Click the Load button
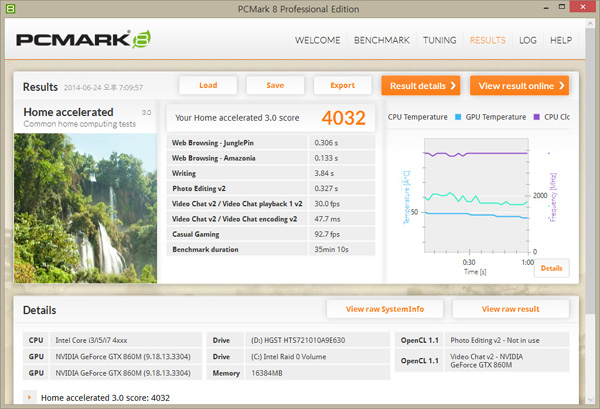Viewport: 600px width, 409px height. click(x=208, y=85)
